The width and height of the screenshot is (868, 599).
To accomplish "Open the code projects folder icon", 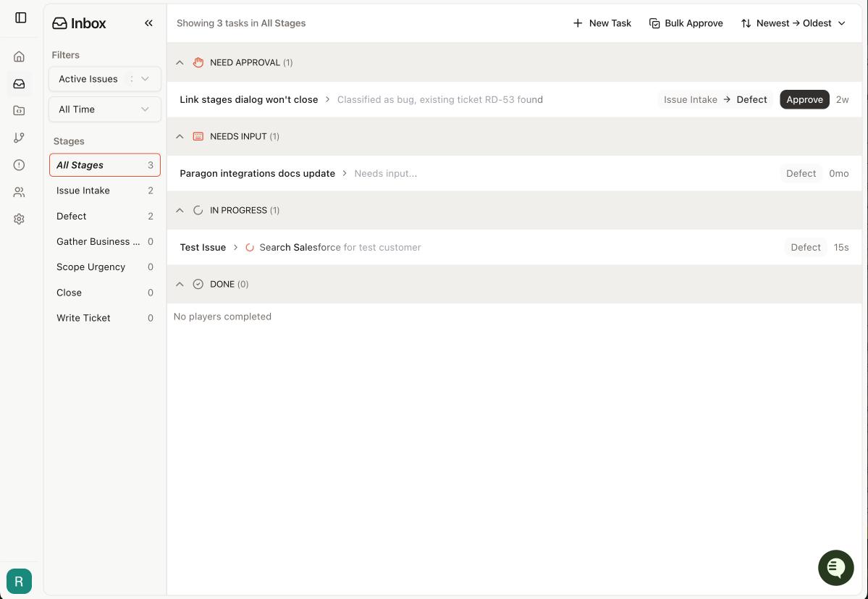I will point(19,110).
